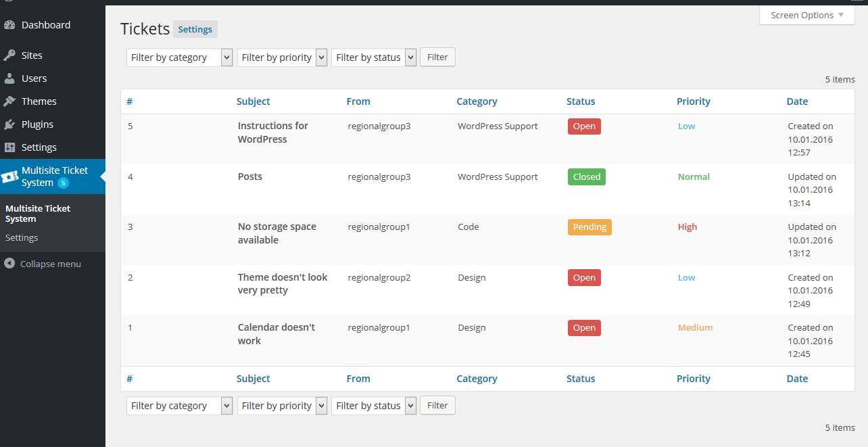Click the Plugins plug icon
This screenshot has width=868, height=447.
(9, 124)
